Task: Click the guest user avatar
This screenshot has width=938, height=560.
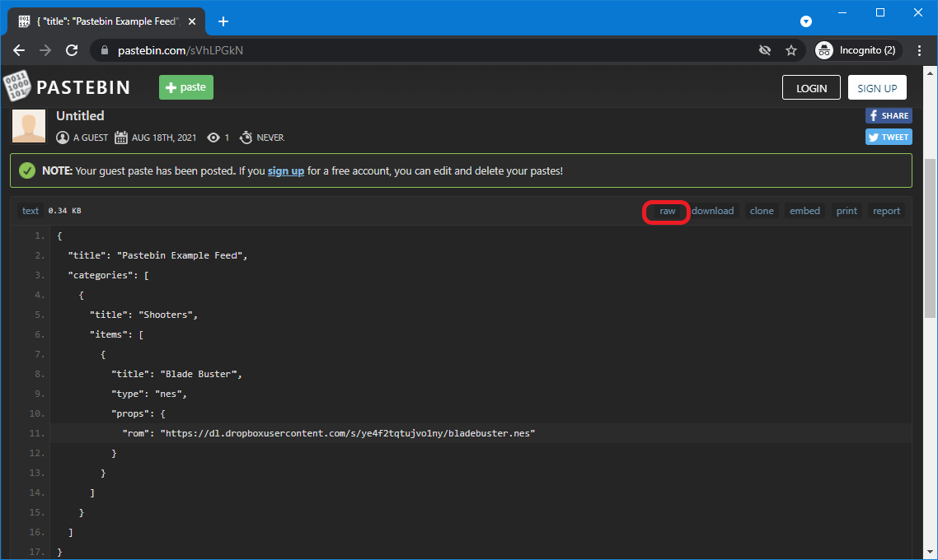Action: click(x=29, y=126)
